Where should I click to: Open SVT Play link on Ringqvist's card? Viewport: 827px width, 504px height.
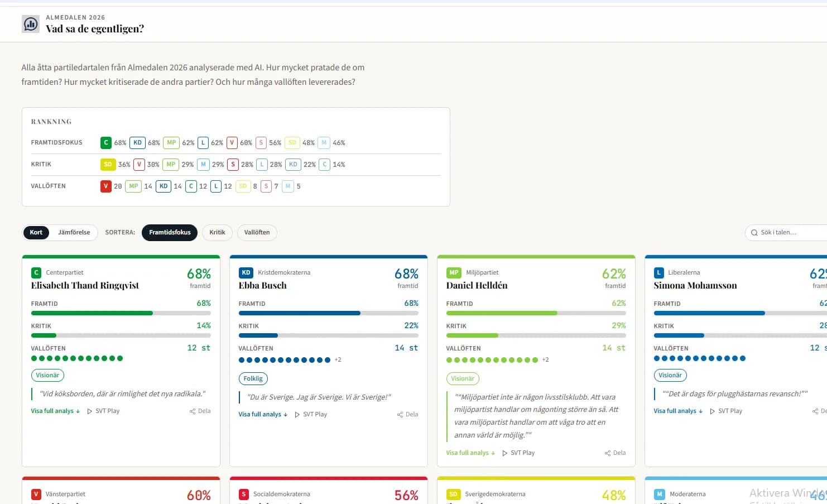pyautogui.click(x=103, y=411)
